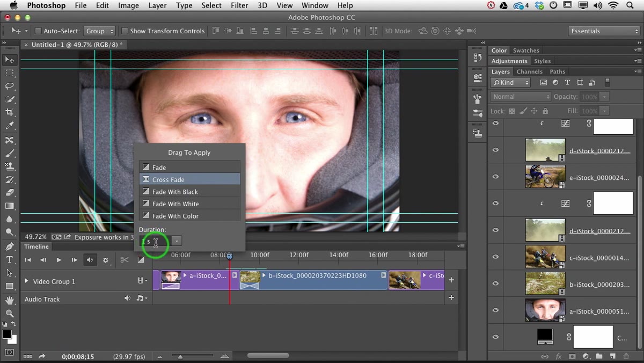Select the Gradient tool
Image resolution: width=644 pixels, height=363 pixels.
point(10,206)
